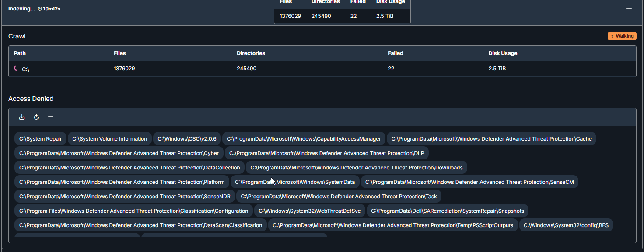Click the Disk Usage column header in Crawl table

click(x=503, y=53)
